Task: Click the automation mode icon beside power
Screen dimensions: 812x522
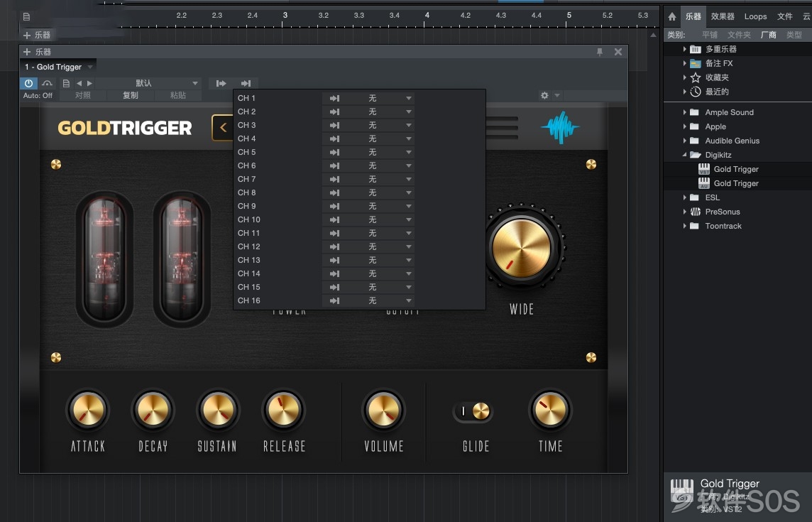Action: (47, 83)
